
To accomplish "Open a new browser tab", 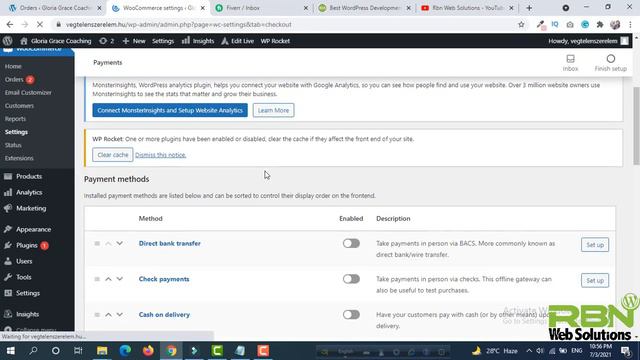I will tap(529, 8).
